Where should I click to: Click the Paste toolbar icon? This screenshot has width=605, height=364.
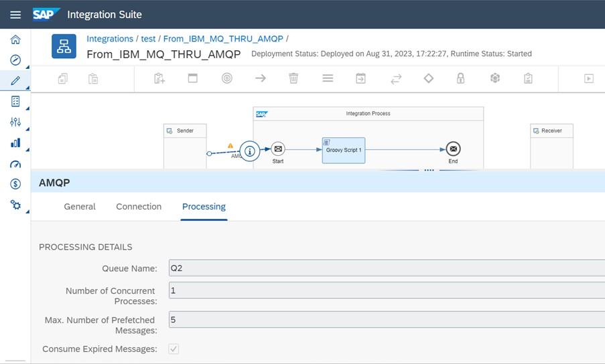click(x=93, y=78)
